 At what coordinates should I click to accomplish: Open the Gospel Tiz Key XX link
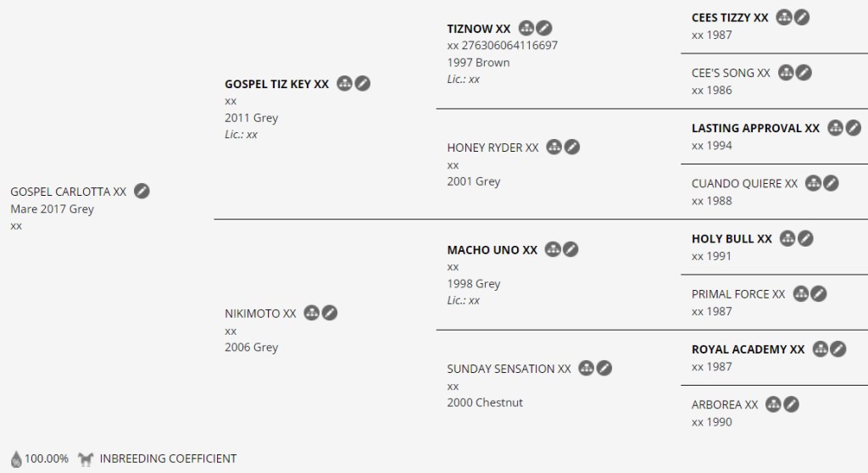[x=276, y=84]
